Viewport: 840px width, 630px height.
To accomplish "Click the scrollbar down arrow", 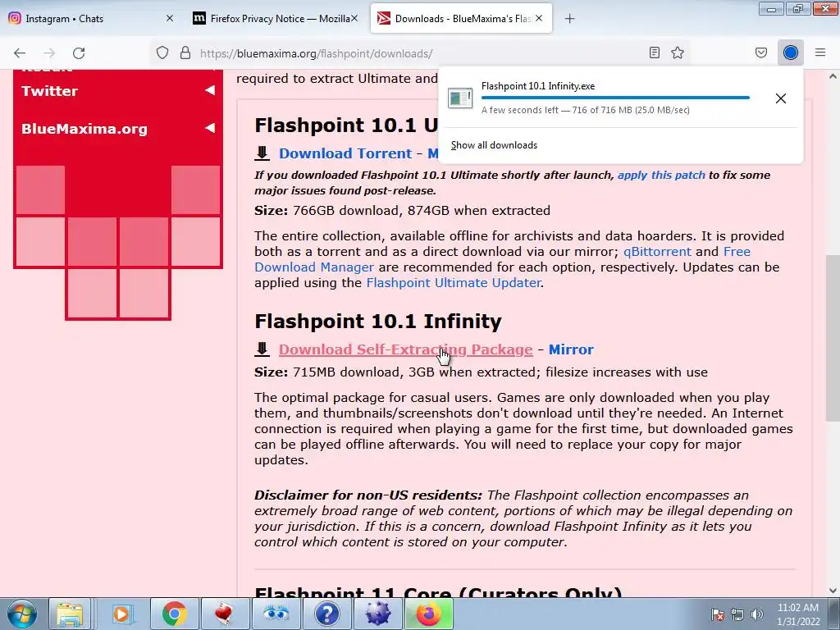I will [x=833, y=591].
